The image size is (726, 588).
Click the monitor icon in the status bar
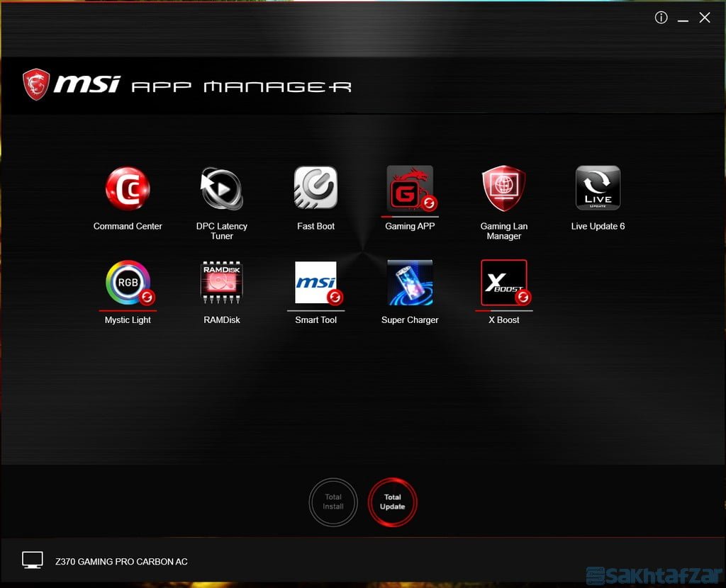[x=33, y=560]
